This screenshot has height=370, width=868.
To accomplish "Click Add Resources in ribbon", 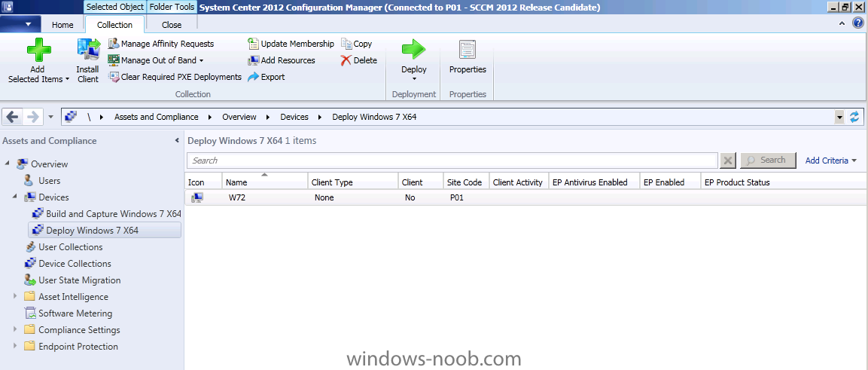I will (x=282, y=60).
